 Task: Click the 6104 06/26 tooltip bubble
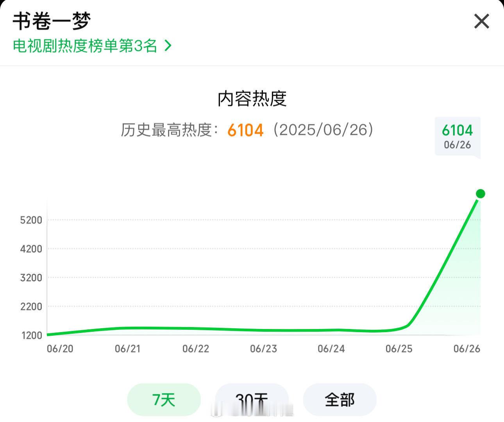[458, 136]
